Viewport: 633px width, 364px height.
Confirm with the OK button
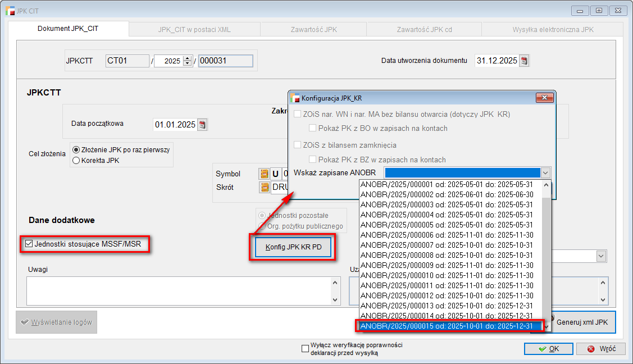[x=548, y=349]
